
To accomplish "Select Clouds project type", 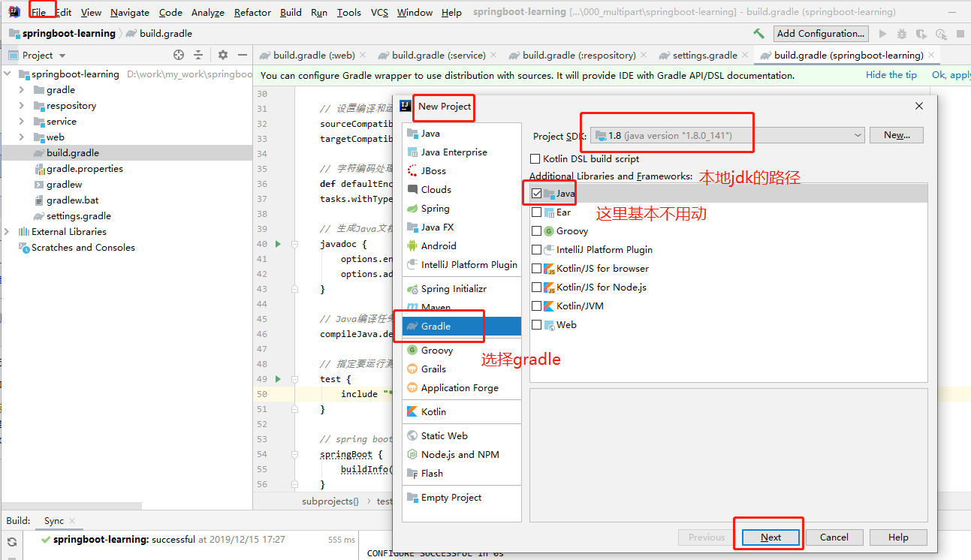I will [x=462, y=189].
